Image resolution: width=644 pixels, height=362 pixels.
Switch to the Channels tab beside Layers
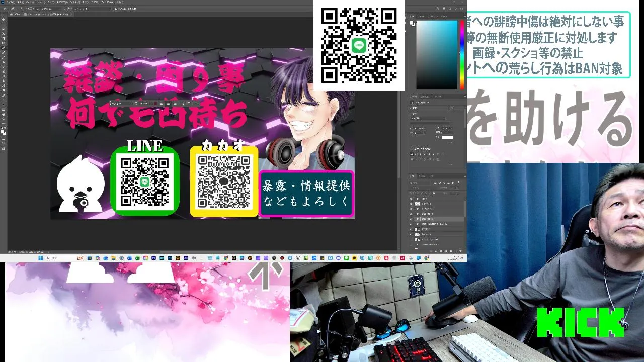tap(422, 176)
